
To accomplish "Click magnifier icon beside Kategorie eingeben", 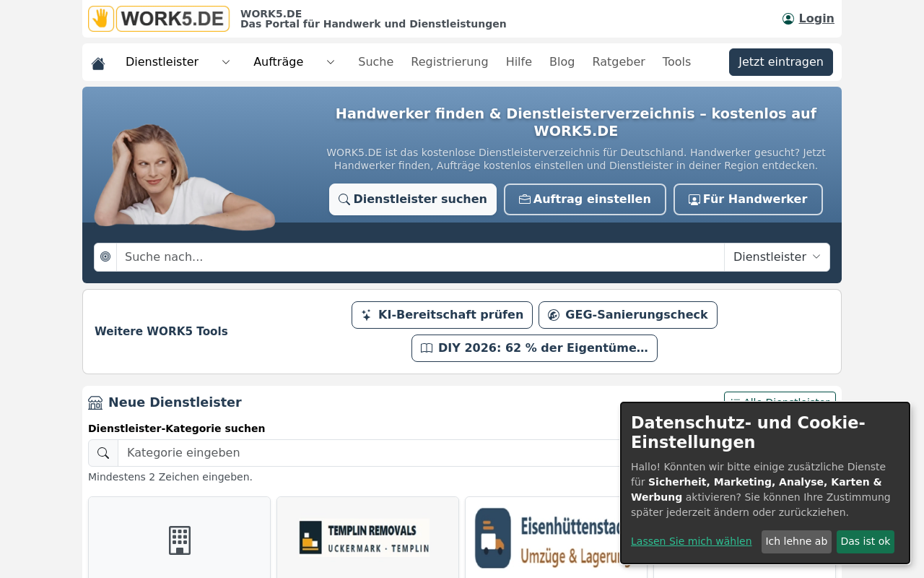I will click(x=103, y=453).
